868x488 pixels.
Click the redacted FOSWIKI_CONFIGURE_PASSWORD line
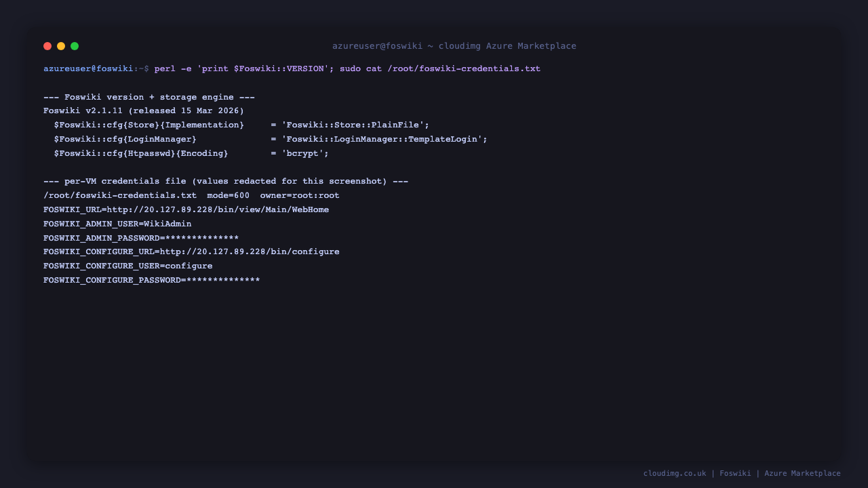[152, 280]
